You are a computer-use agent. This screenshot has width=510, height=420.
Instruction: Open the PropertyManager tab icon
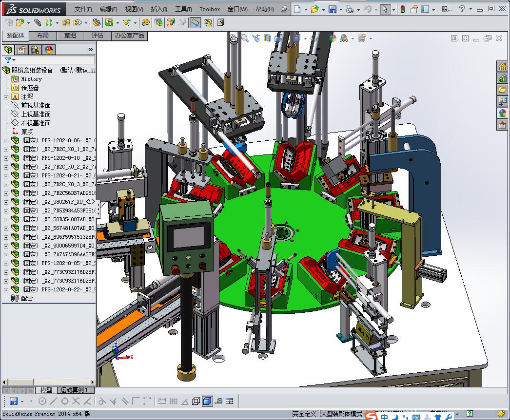coord(21,50)
